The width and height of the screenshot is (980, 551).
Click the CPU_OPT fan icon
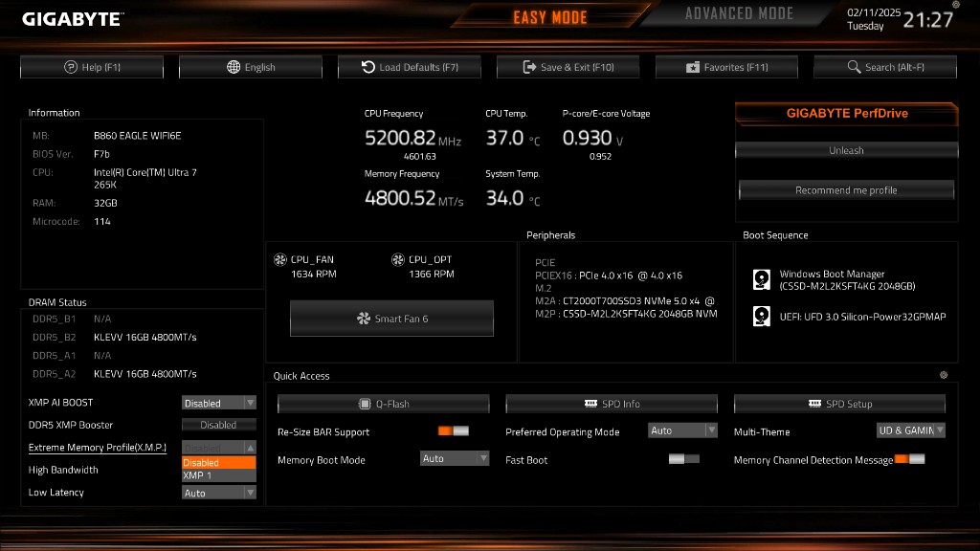coord(397,259)
